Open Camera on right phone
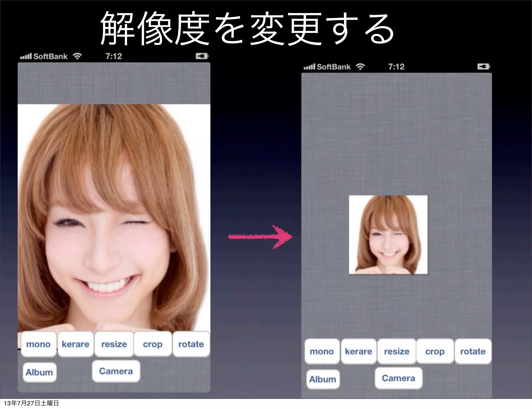 [398, 378]
